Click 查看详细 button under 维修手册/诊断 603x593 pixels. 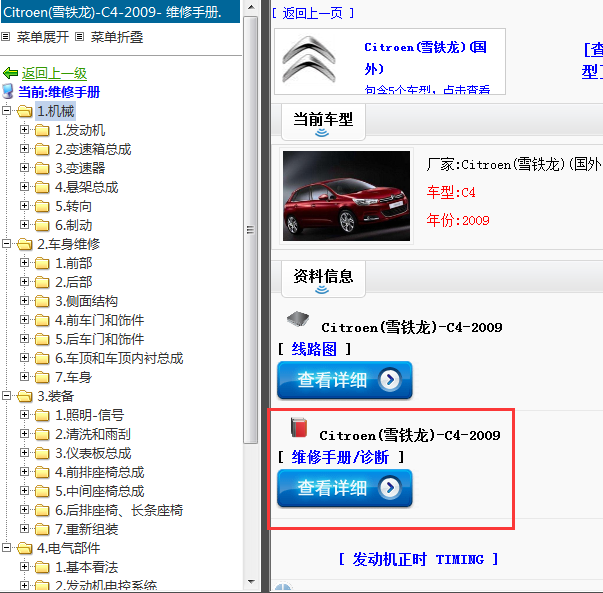tap(345, 488)
